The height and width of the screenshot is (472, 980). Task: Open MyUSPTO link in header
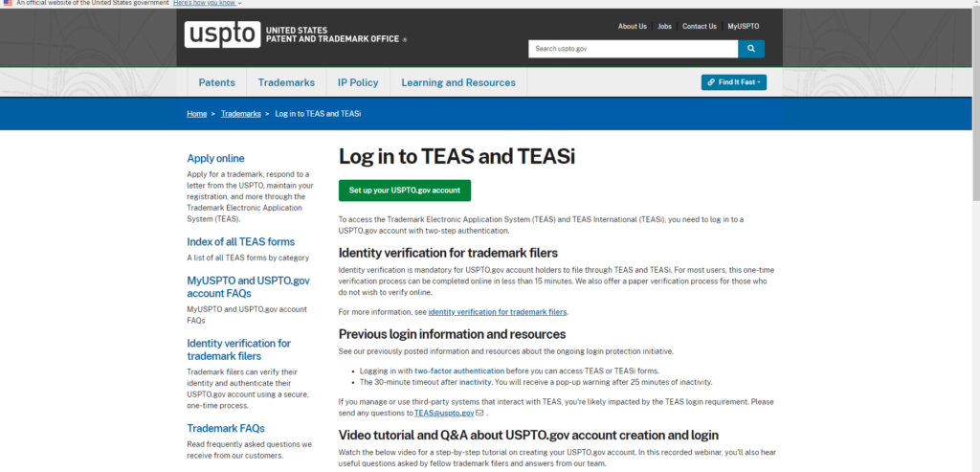pyautogui.click(x=743, y=26)
